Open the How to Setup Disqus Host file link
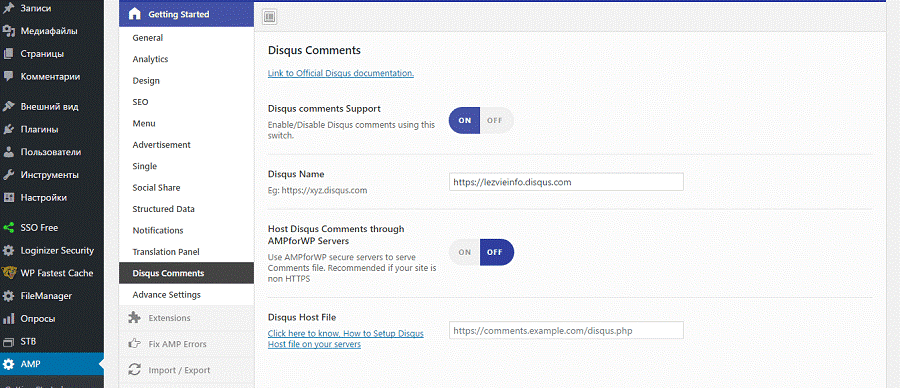 pyautogui.click(x=346, y=339)
